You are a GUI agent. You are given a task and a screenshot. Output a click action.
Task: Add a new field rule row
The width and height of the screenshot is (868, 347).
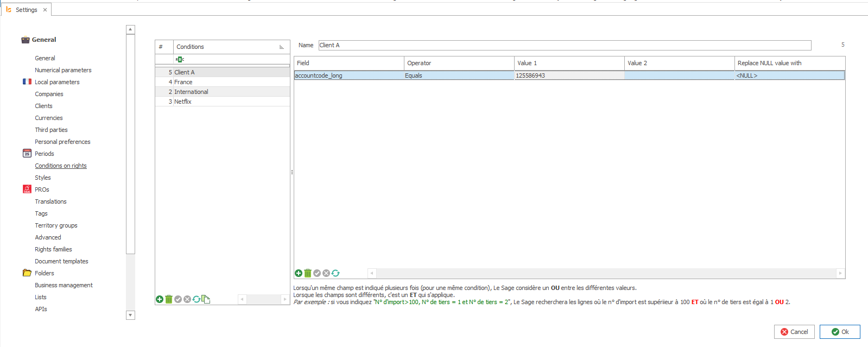299,273
